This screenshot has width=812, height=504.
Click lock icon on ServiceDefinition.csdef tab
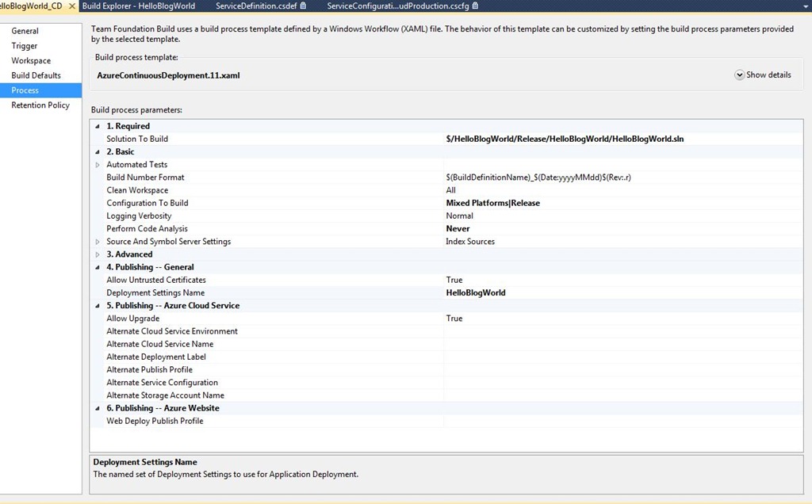pos(303,6)
